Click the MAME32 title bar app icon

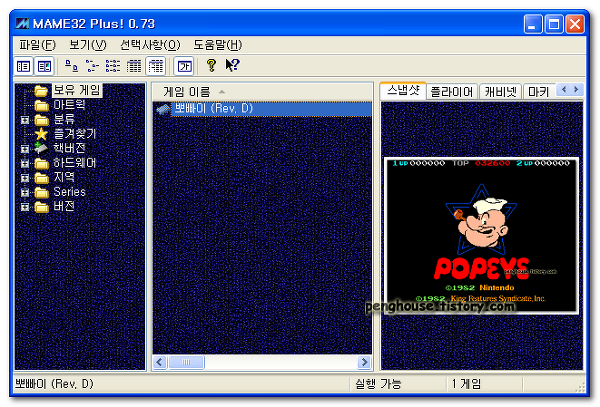pos(22,24)
